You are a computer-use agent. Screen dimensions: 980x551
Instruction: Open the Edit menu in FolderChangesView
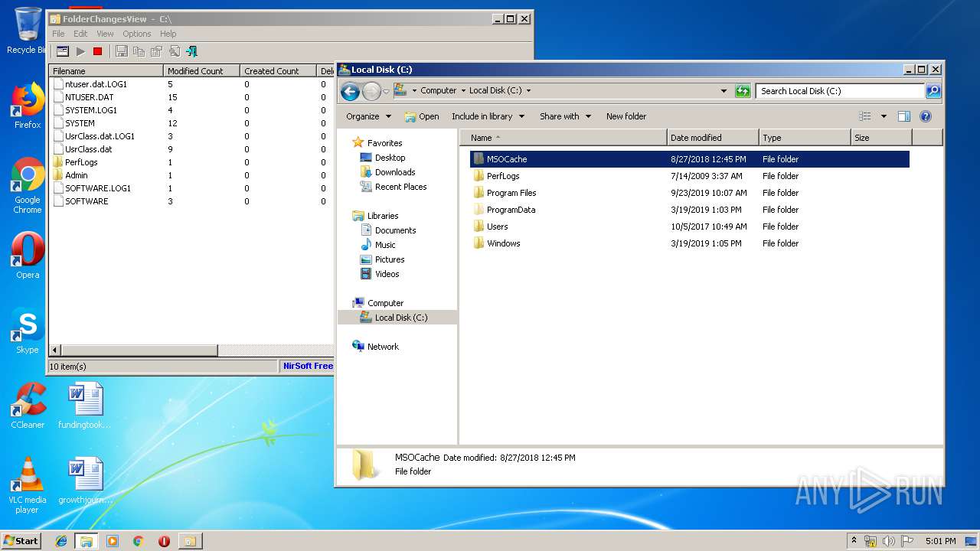80,34
